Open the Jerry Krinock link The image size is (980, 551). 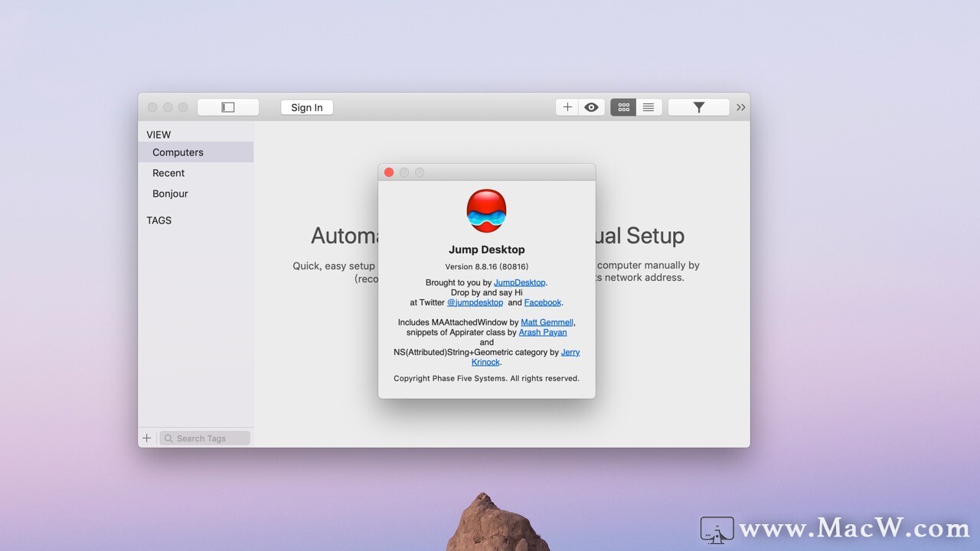[x=570, y=352]
